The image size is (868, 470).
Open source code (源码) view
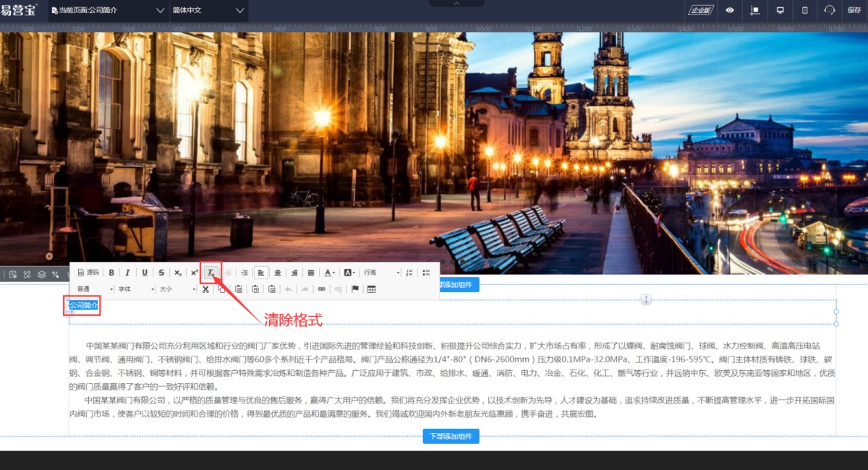click(x=88, y=273)
